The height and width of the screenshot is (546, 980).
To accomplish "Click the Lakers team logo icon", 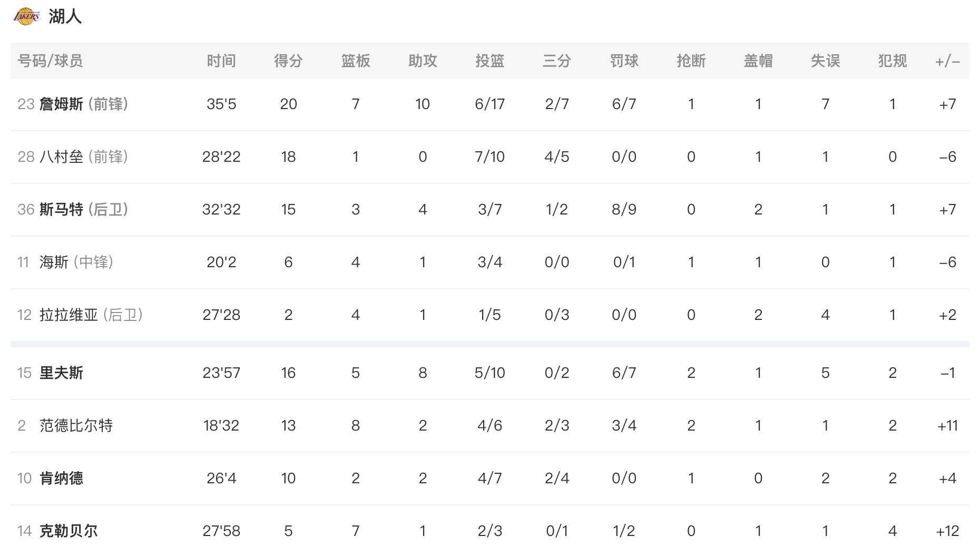I will pyautogui.click(x=26, y=16).
